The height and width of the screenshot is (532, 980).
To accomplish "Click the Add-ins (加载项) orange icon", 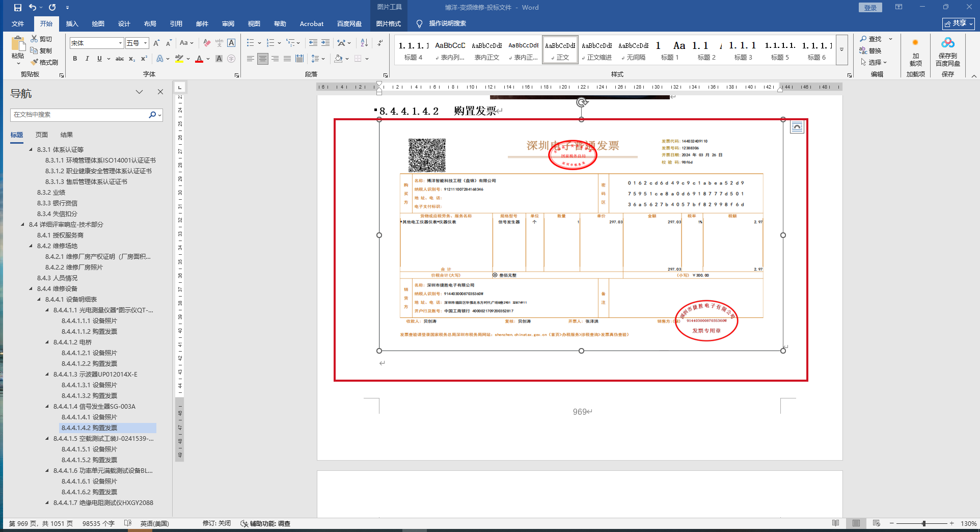I will click(915, 43).
